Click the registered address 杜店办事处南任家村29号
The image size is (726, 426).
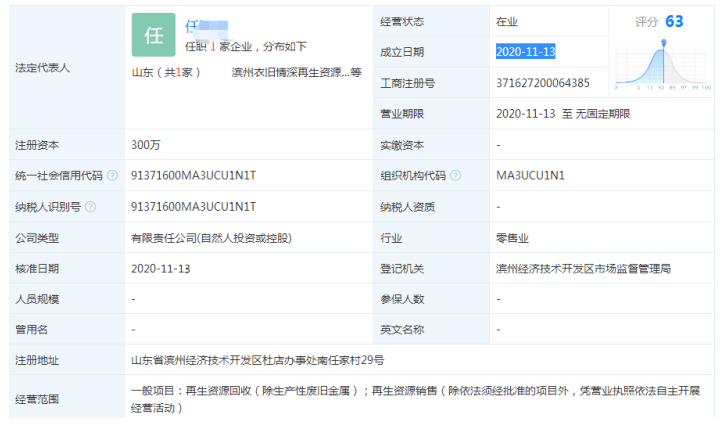[x=323, y=360]
